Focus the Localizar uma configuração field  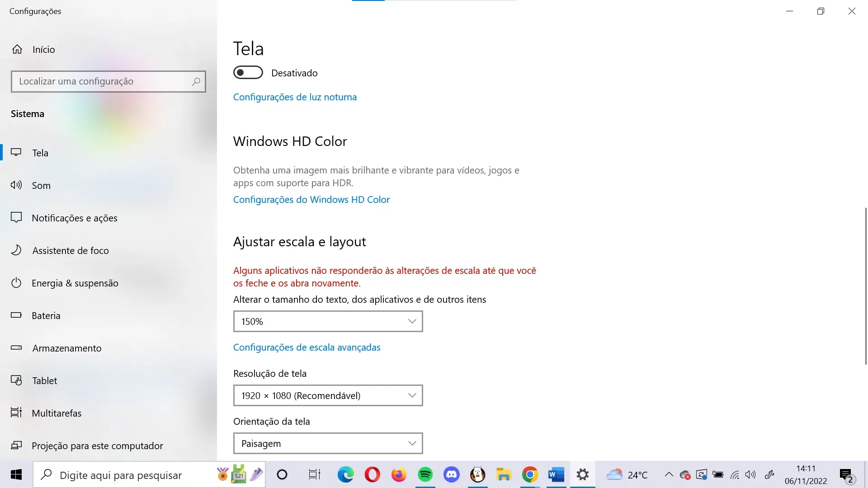[x=108, y=81]
